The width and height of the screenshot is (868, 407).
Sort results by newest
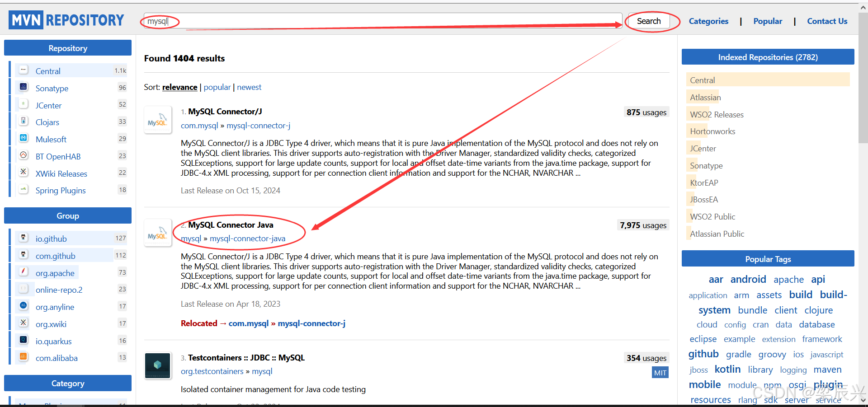pos(249,87)
